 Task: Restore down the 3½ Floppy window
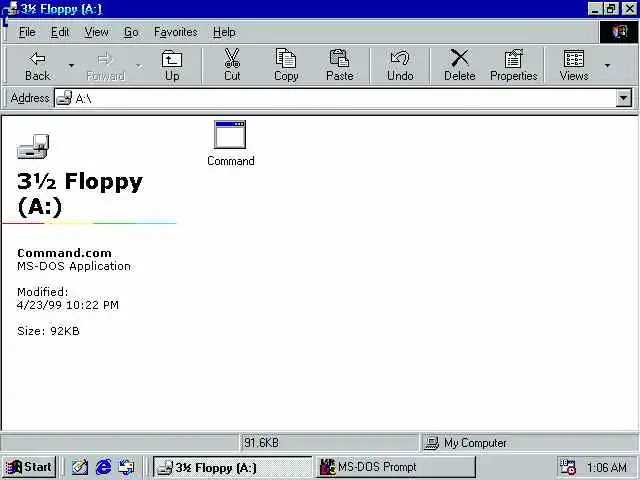pos(611,9)
